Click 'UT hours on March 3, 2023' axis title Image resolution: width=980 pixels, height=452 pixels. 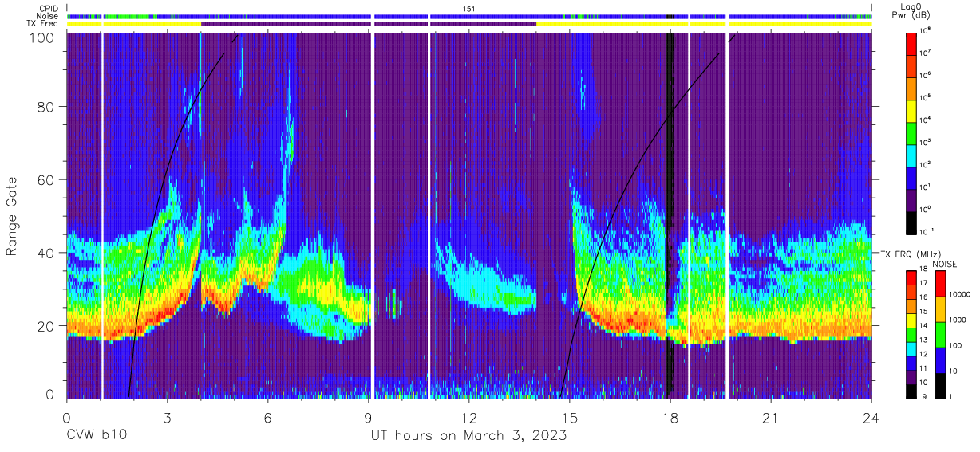[x=468, y=436]
